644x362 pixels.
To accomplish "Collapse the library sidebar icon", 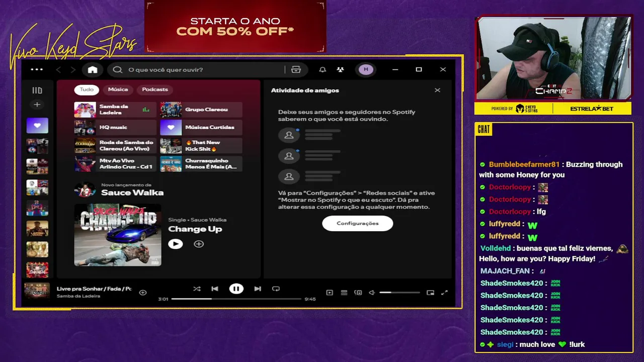I will (37, 90).
